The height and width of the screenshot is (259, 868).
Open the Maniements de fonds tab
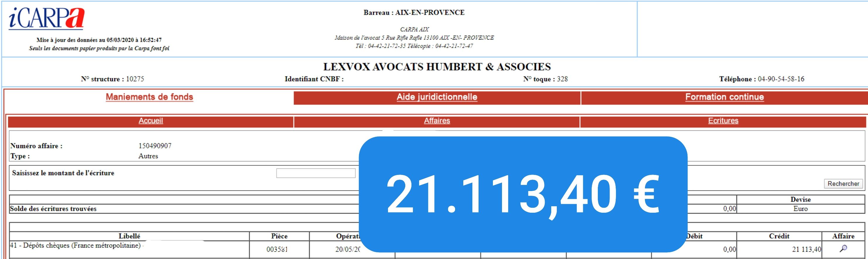[x=149, y=97]
